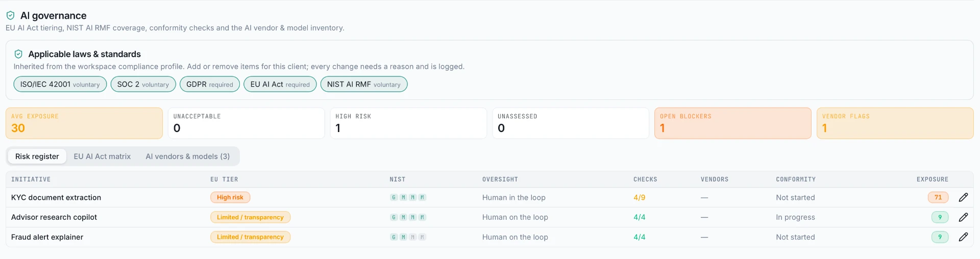Click the Unacceptable count card
The width and height of the screenshot is (980, 259).
[x=246, y=123]
